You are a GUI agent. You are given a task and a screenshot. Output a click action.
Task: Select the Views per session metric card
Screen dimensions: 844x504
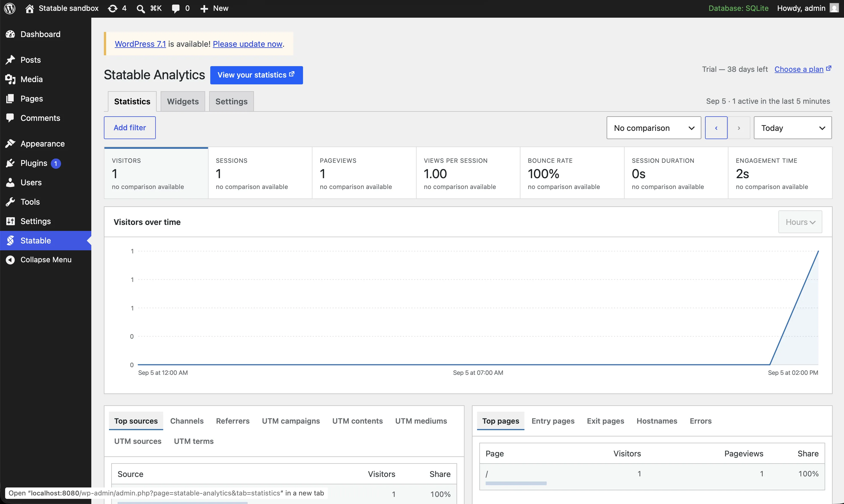tap(468, 173)
